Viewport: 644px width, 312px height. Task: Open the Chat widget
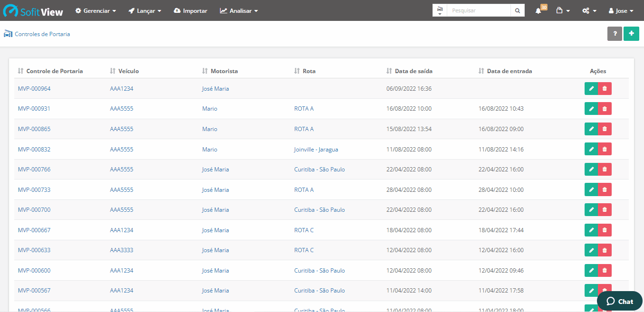620,301
